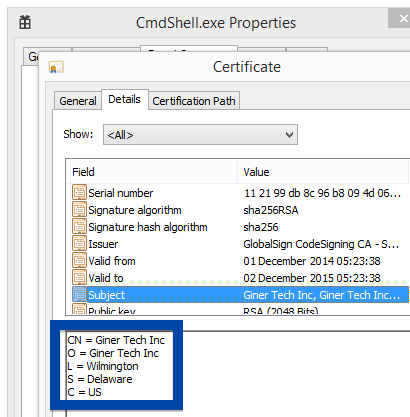
Task: Click the C = US line
Action: (x=84, y=392)
